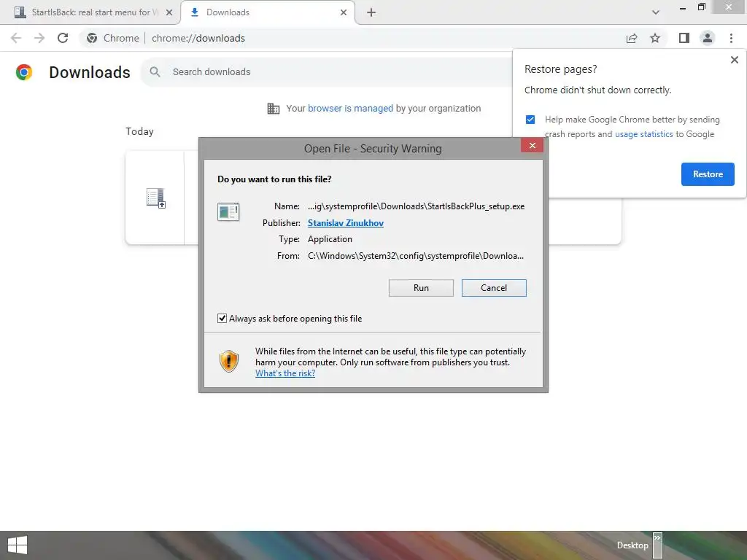Close the Security Warning dialog with X
Screen dimensions: 747x560
532,146
